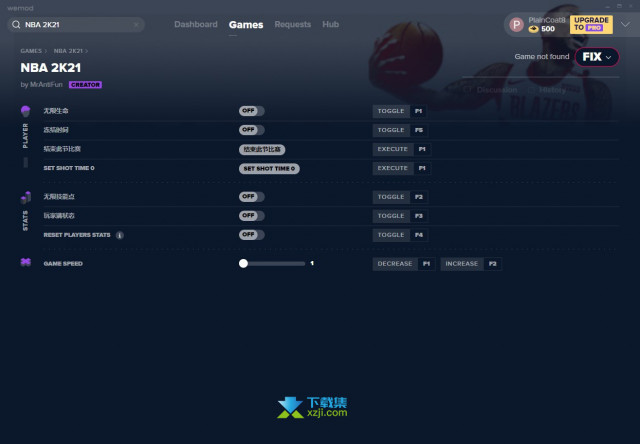
Task: Click the PlainCoat8 avatar circle
Action: coord(516,25)
